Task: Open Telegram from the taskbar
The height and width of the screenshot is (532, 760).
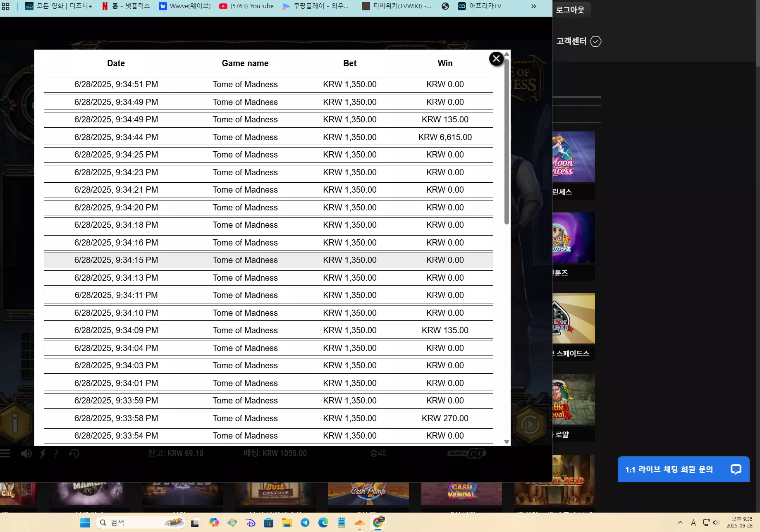Action: tap(305, 523)
